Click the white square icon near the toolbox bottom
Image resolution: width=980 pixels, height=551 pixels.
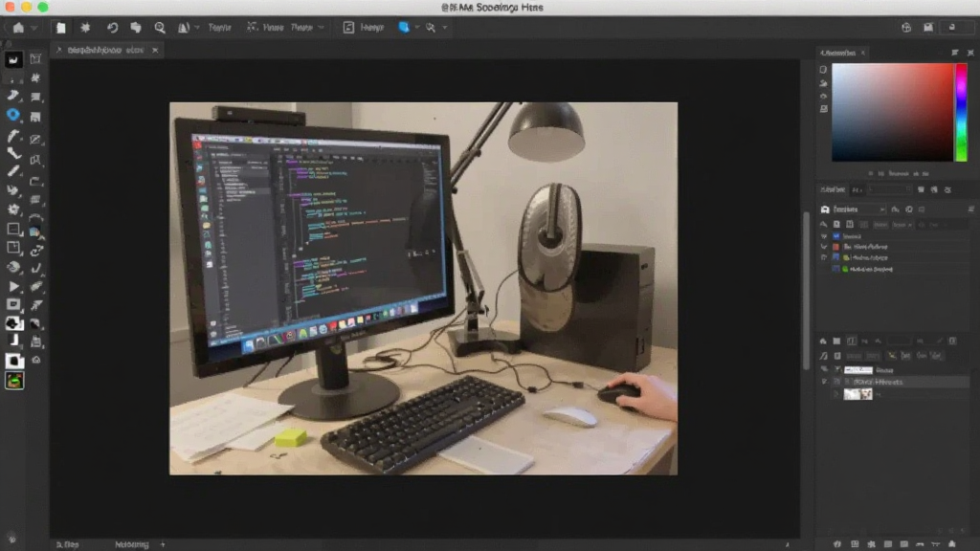[x=13, y=361]
